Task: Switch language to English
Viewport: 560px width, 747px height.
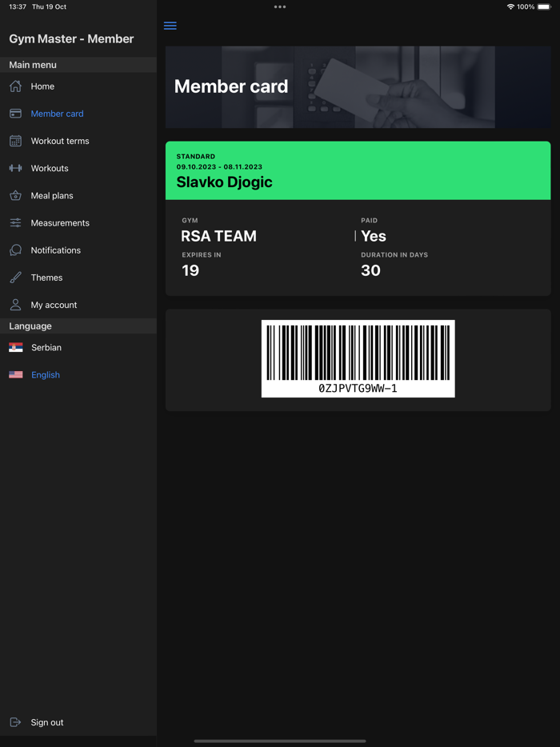Action: [x=78, y=374]
